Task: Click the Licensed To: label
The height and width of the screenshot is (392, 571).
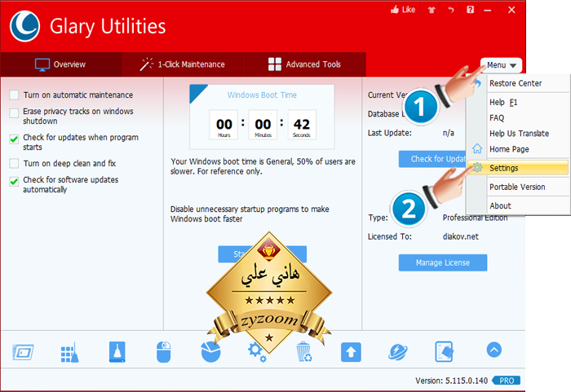Action: tap(390, 236)
